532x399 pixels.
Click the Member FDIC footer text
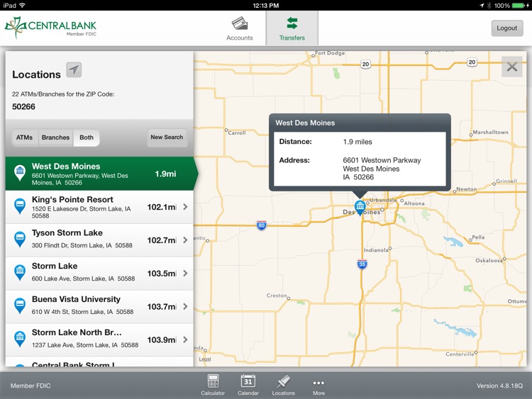pos(31,386)
